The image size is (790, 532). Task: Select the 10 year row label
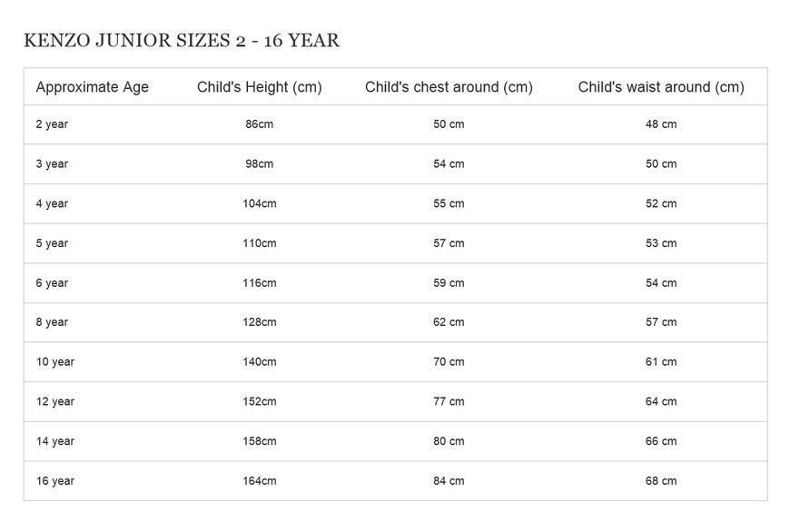[54, 362]
